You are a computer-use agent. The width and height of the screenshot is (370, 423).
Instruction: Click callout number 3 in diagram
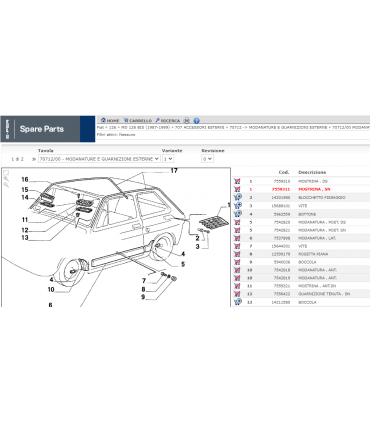coord(197,247)
